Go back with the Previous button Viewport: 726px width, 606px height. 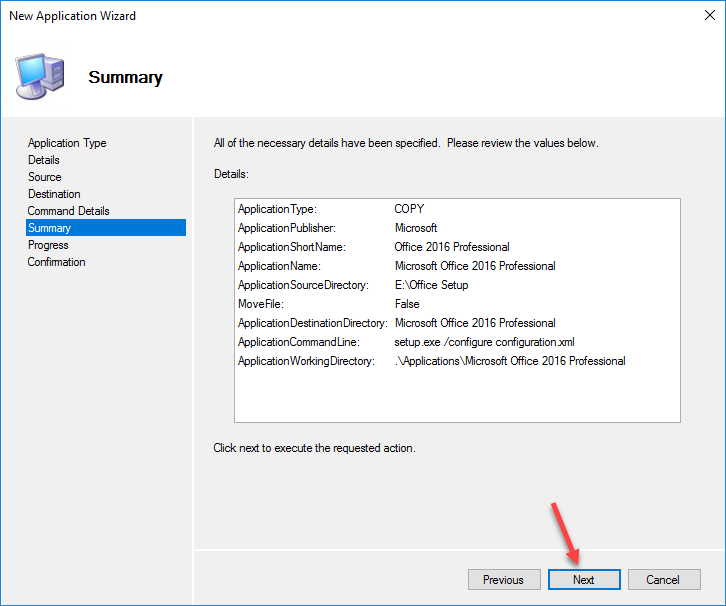click(503, 580)
